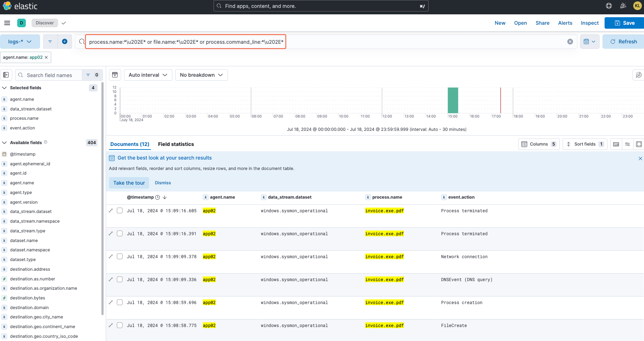Viewport: 644px width, 341px height.
Task: Open chart options icon at right
Action: 639,75
